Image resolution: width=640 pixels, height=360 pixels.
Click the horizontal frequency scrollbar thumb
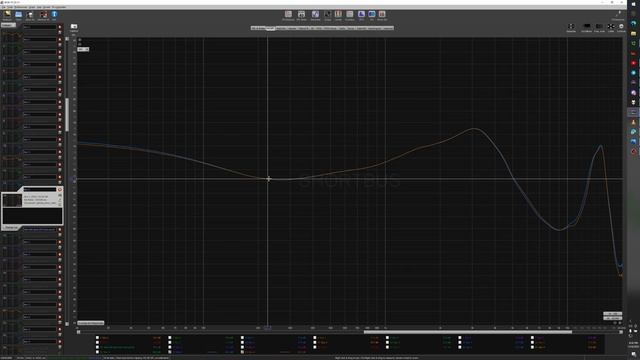click(x=468, y=332)
